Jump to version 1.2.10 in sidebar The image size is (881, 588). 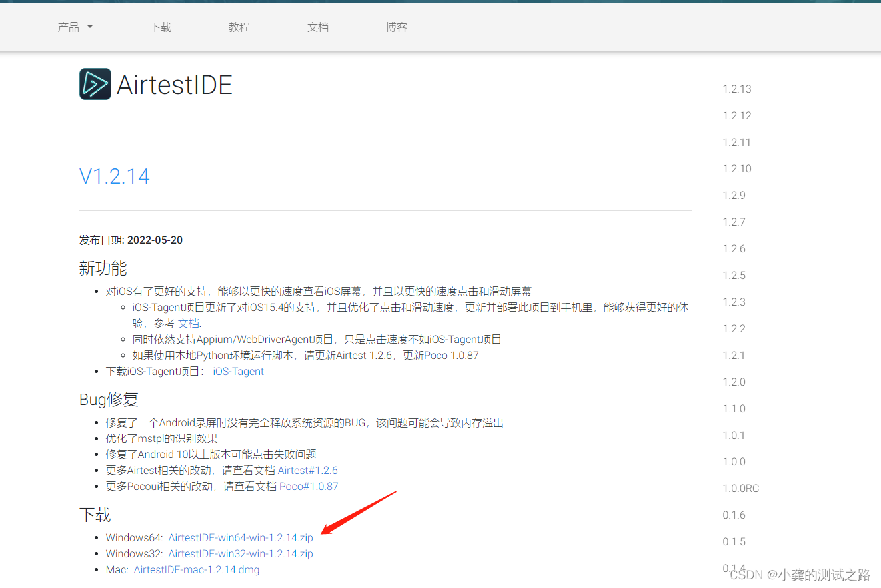737,169
